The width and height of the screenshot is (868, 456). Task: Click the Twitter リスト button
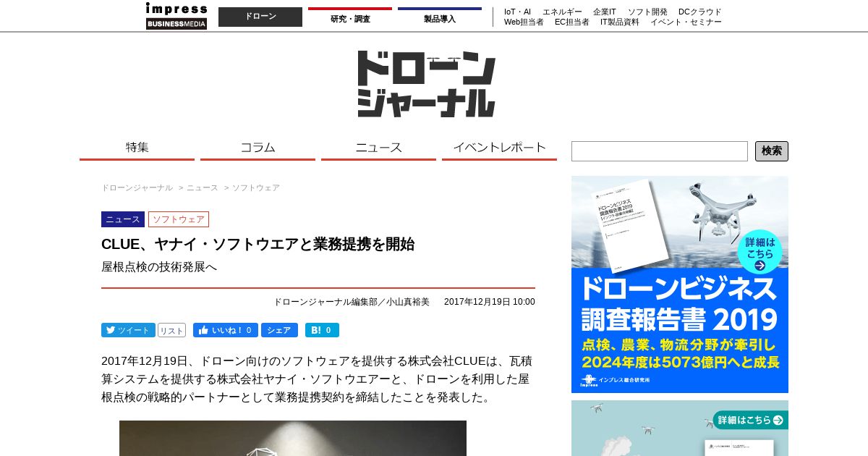click(171, 330)
